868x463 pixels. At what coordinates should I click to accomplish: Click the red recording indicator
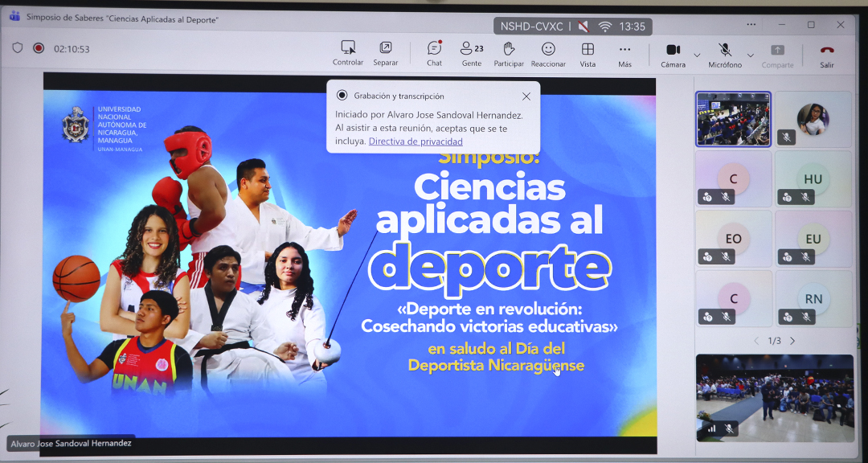tap(39, 48)
